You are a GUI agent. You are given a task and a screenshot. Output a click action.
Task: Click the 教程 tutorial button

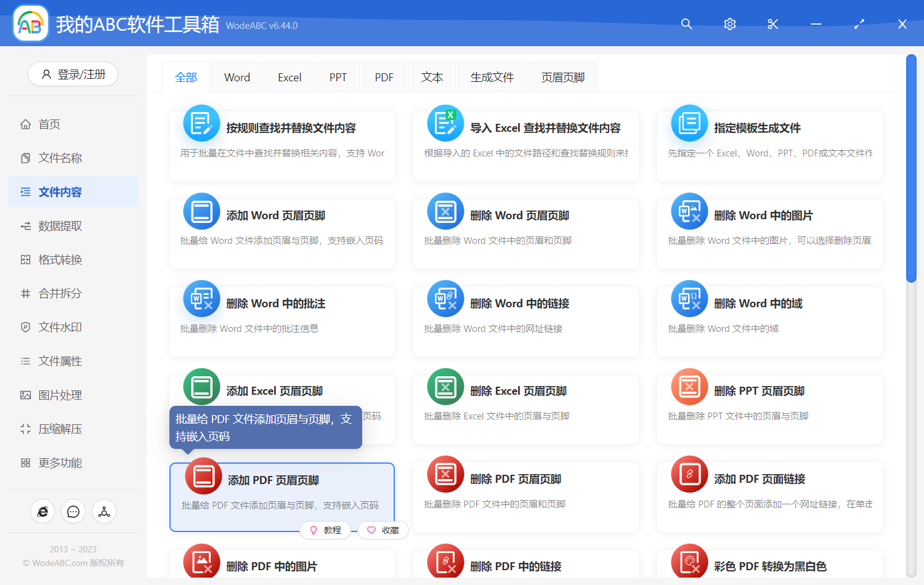pos(325,530)
